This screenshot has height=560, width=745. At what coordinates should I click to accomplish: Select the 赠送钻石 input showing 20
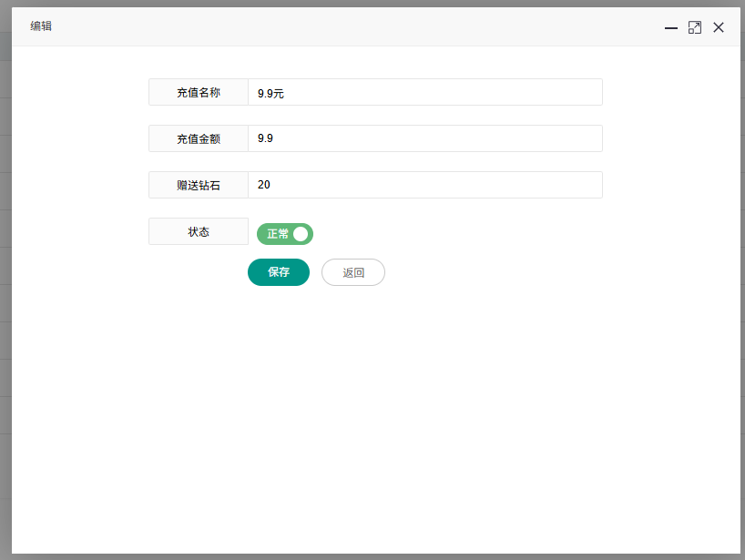[x=424, y=185]
